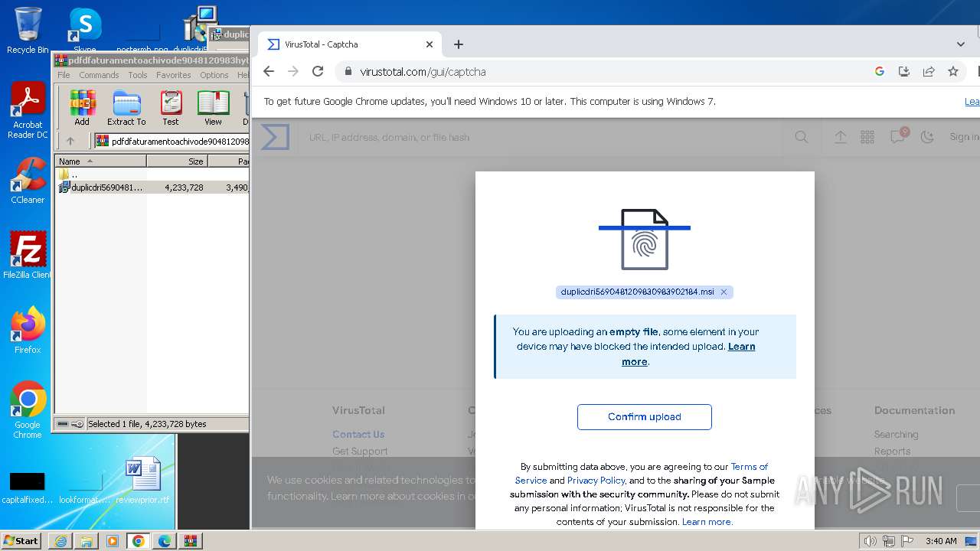The width and height of the screenshot is (980, 551).
Task: Toggle VirusTotal dark mode icon
Action: click(x=927, y=137)
